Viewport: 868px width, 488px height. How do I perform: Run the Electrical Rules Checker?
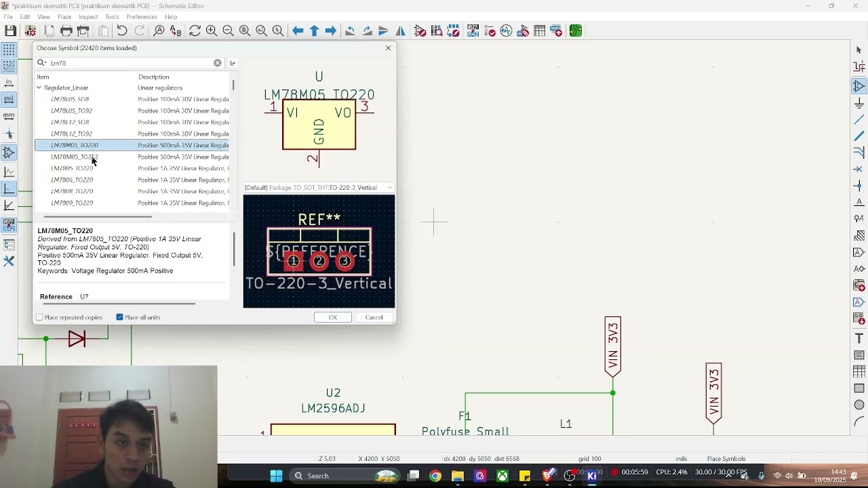point(490,31)
